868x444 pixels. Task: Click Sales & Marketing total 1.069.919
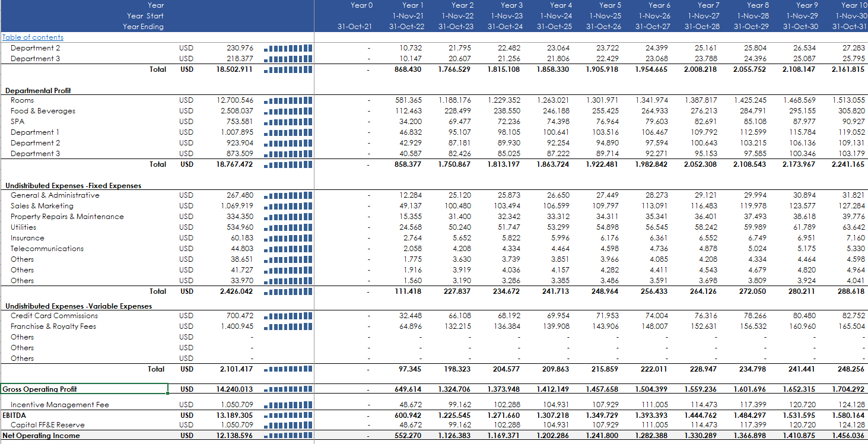pyautogui.click(x=237, y=206)
